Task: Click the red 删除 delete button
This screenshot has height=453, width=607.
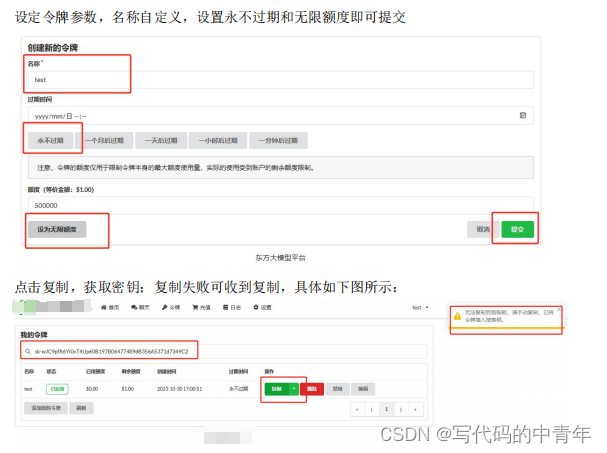Action: (312, 389)
